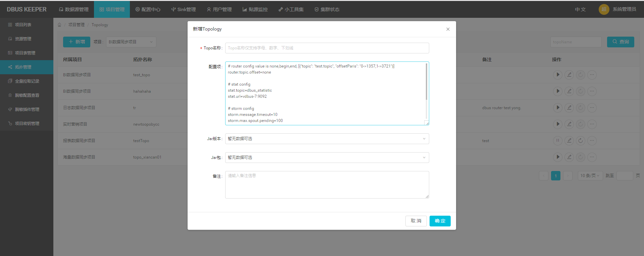Go to 脱敏配置查看 in sidebar
The image size is (644, 256).
point(27,95)
